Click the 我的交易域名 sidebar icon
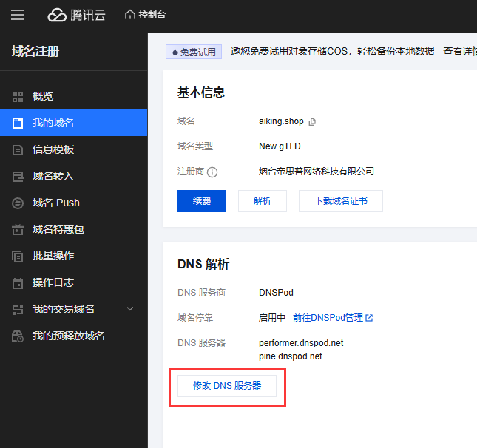The height and width of the screenshot is (448, 477). (18, 310)
